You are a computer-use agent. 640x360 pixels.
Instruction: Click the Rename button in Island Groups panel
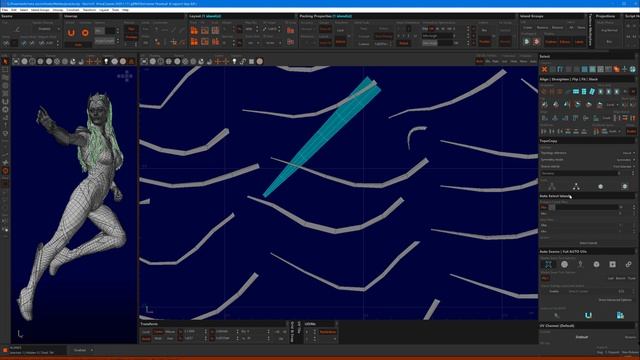[558, 27]
